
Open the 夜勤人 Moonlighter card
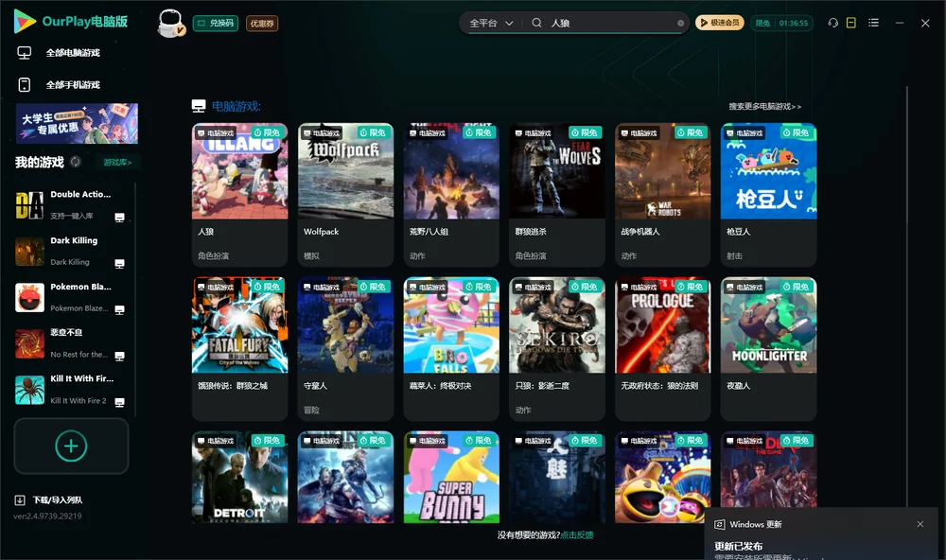768,348
